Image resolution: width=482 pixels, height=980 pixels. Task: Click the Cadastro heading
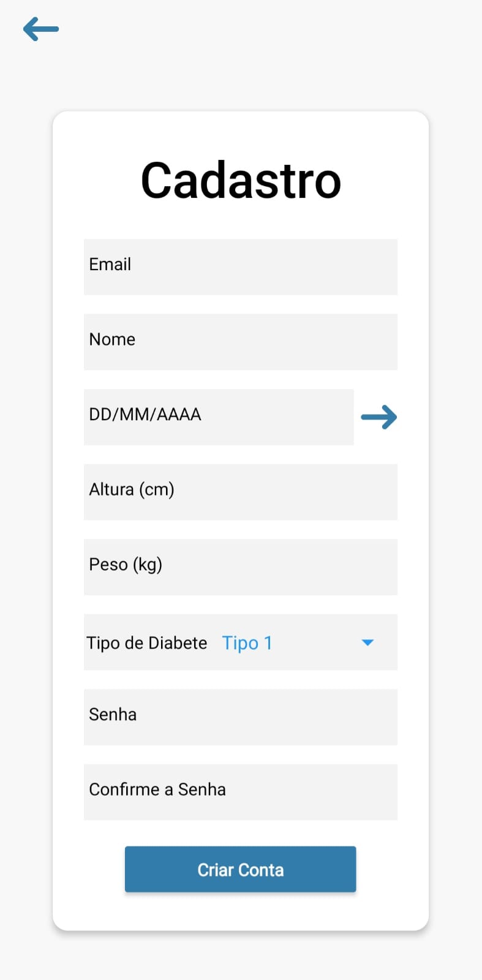tap(241, 181)
